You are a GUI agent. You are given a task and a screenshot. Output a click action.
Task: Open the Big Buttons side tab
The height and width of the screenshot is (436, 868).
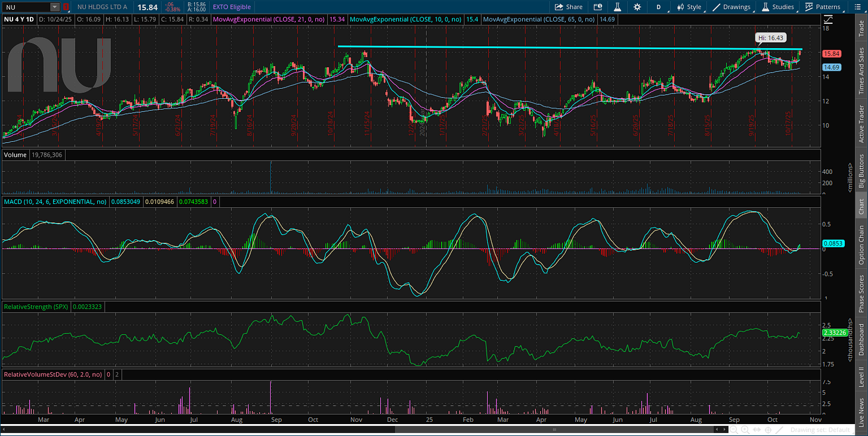(x=861, y=171)
